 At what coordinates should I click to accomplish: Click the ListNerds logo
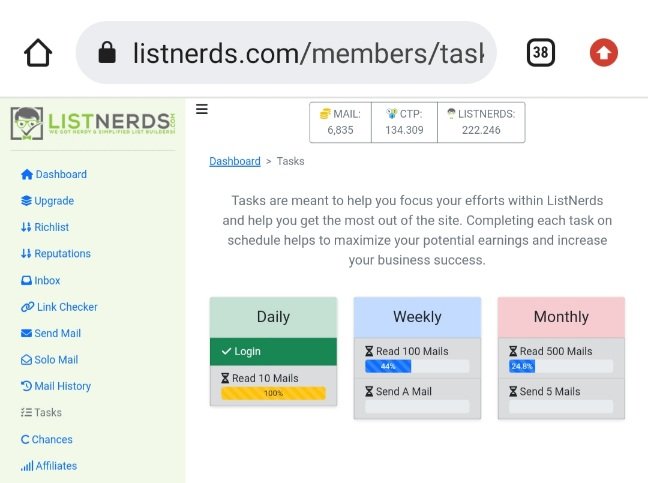click(93, 123)
